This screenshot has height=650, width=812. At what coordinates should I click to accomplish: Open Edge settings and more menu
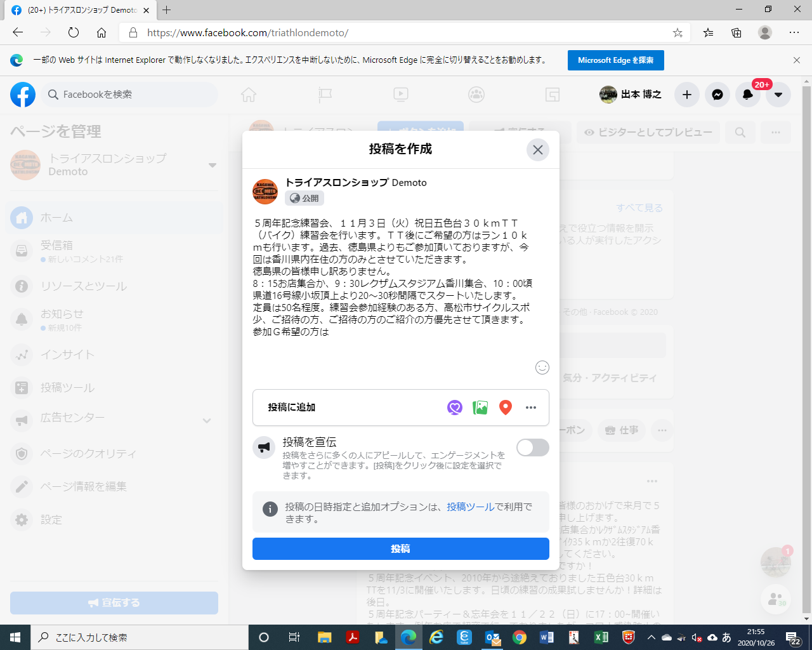coord(794,32)
